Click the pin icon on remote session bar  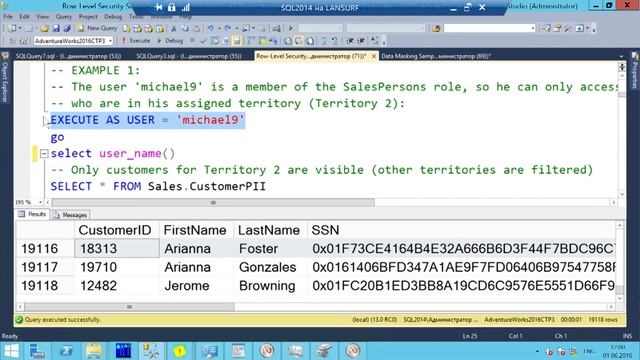(x=158, y=7)
